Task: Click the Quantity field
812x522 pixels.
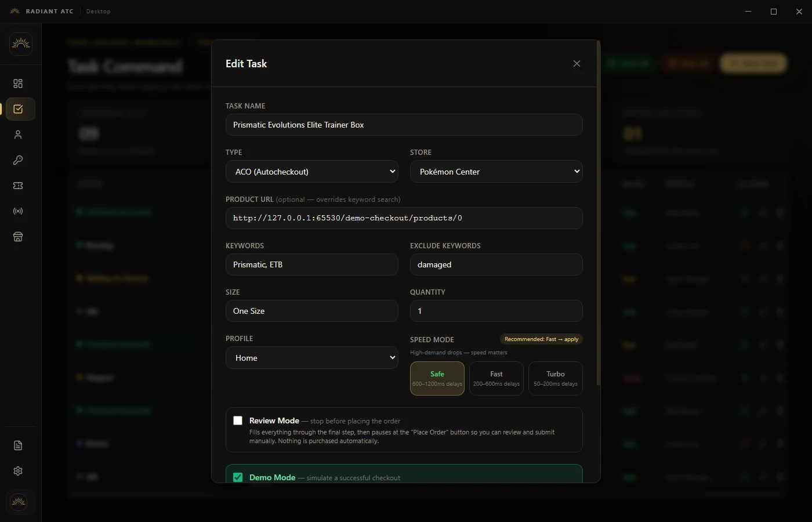Action: [x=496, y=311]
